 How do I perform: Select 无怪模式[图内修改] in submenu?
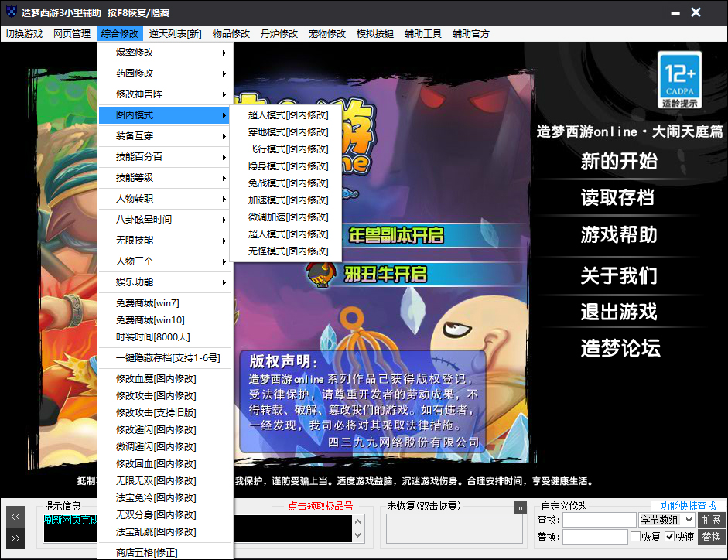[286, 251]
